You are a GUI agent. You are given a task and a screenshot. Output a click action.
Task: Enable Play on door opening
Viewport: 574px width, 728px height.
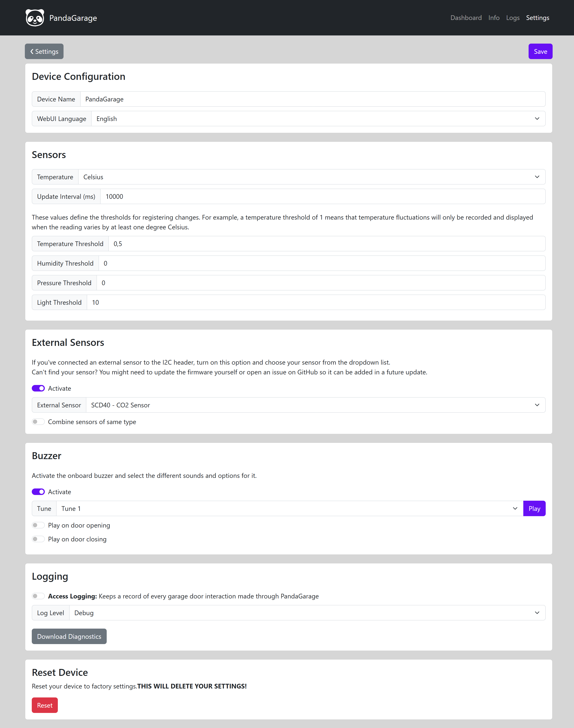pyautogui.click(x=38, y=525)
